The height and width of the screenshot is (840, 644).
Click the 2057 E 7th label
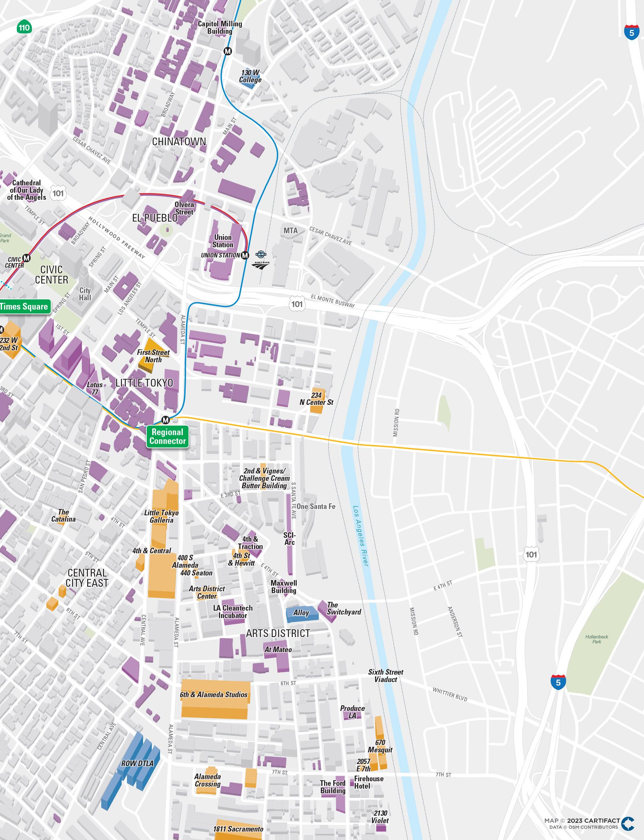click(x=364, y=765)
